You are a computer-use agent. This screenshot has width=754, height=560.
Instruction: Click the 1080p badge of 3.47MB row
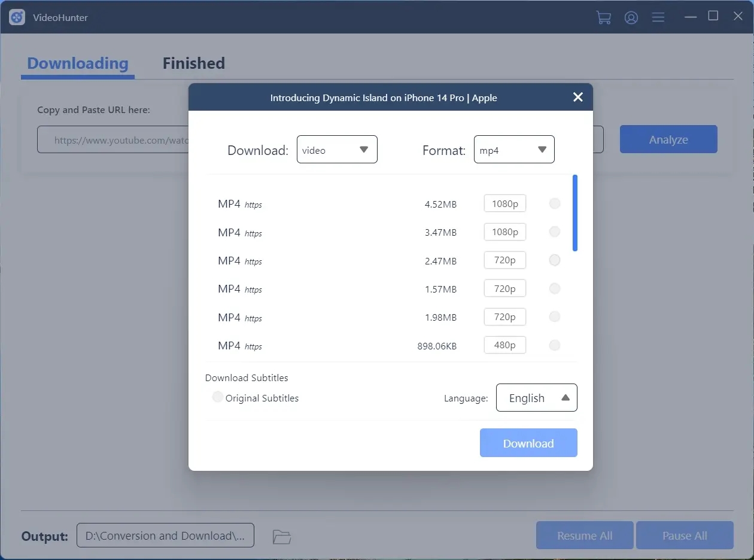point(504,232)
